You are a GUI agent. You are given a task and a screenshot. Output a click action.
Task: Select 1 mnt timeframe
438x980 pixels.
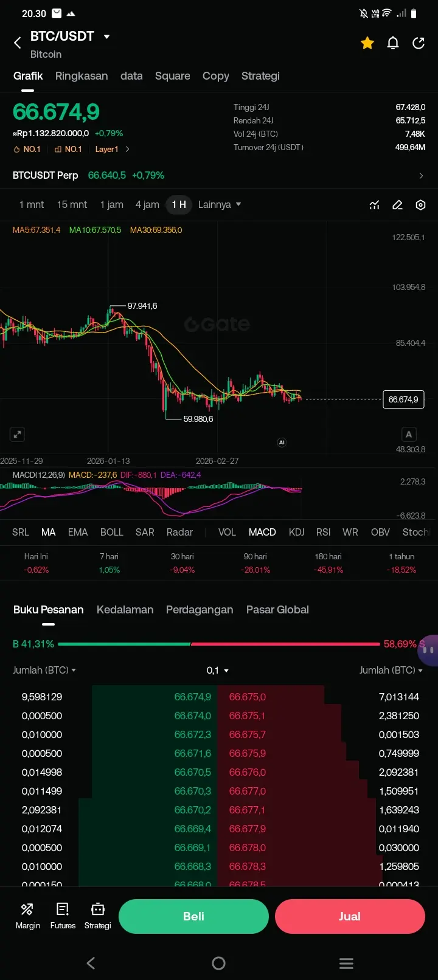[32, 204]
